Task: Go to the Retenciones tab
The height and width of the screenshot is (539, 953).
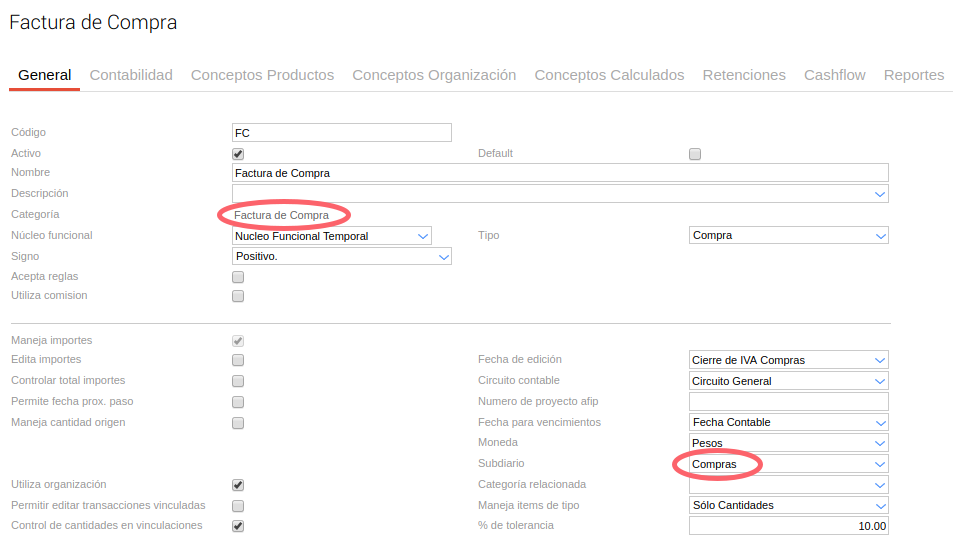Action: (x=744, y=75)
